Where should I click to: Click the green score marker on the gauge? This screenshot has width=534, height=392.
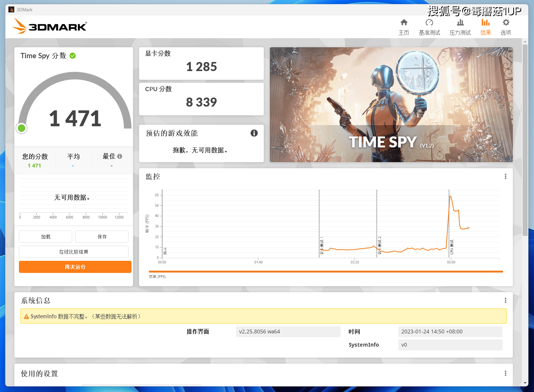(22, 128)
